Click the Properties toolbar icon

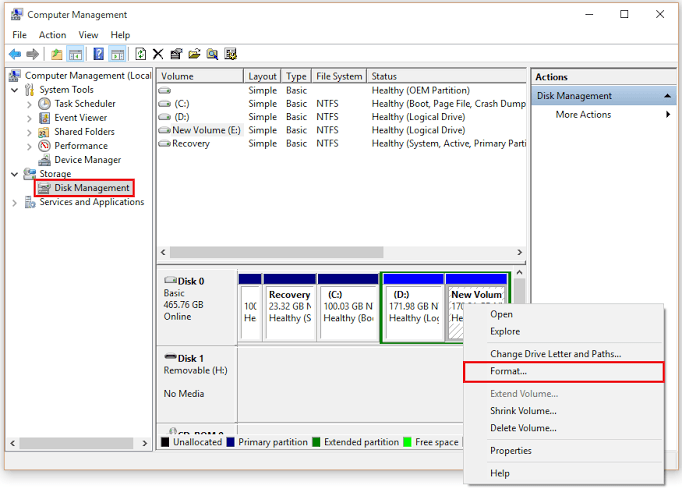(x=176, y=54)
